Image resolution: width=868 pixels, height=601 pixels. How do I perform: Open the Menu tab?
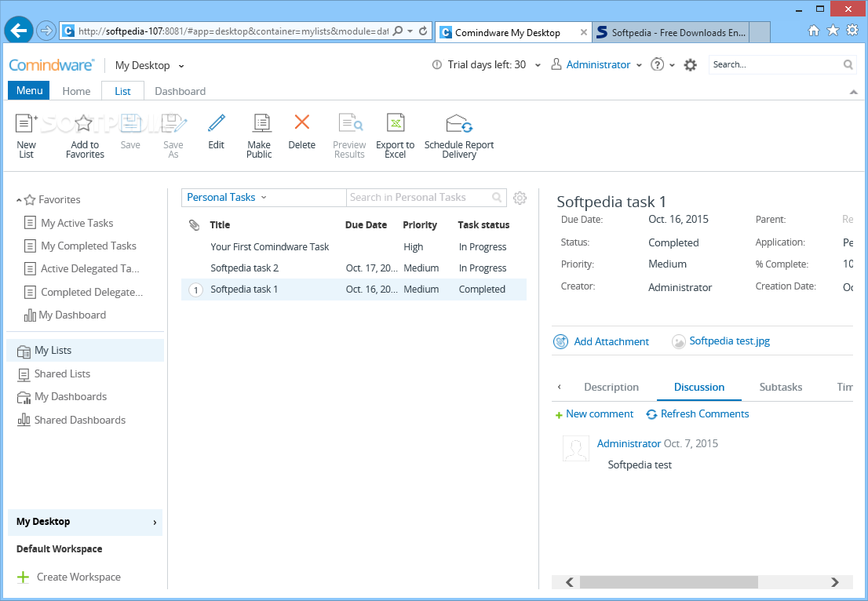click(x=29, y=90)
